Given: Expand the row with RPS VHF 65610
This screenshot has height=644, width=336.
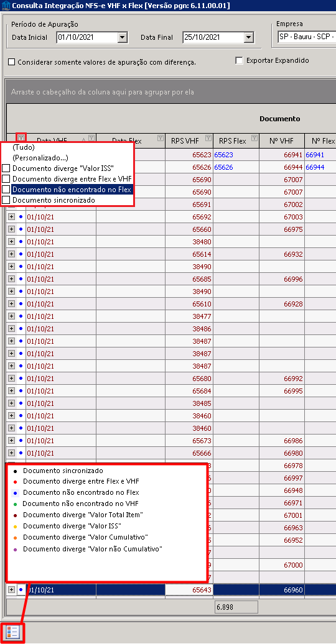Looking at the screenshot, I should coord(12,304).
